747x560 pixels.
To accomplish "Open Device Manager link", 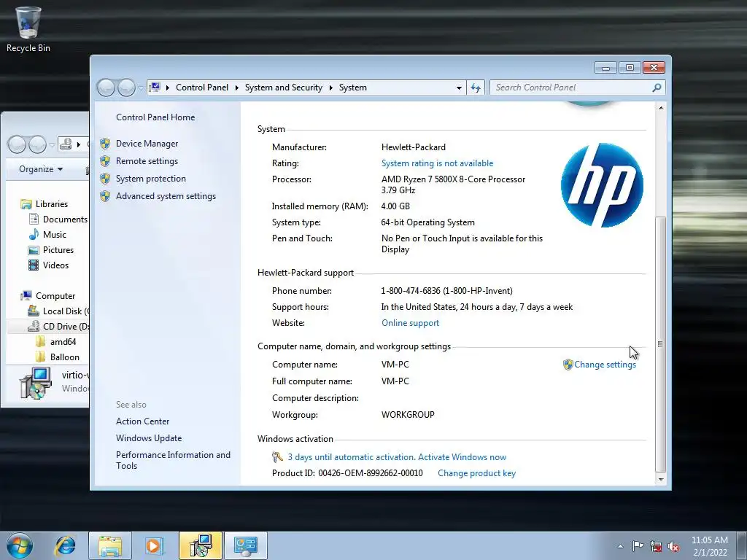I will tap(147, 144).
